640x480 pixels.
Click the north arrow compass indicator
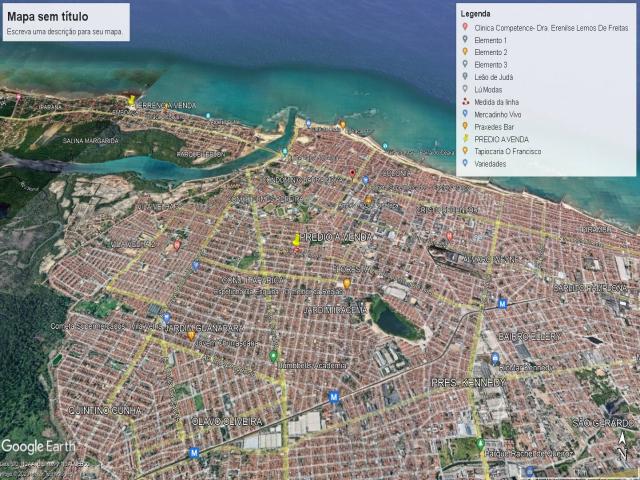(622, 446)
